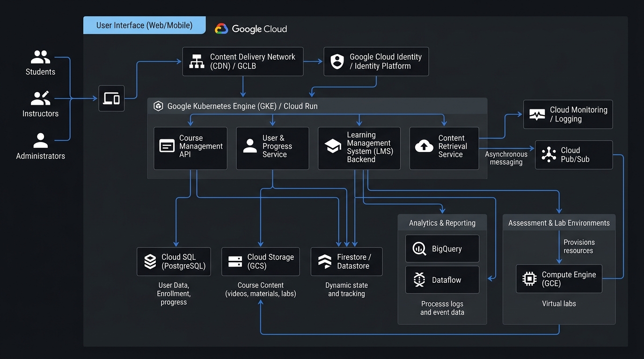Screen dimensions: 644x359
Task: Click the Cloud SQL (PostgreSQL) label
Action: [183, 261]
